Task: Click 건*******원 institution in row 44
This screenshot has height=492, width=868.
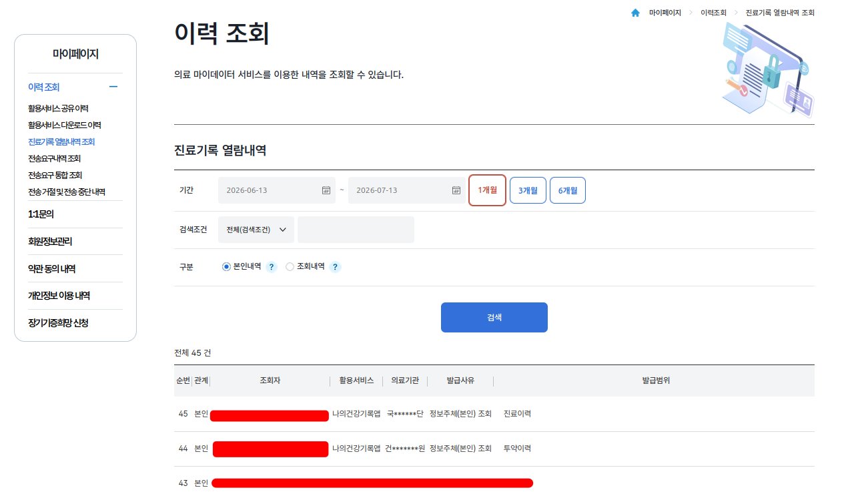Action: pos(405,449)
